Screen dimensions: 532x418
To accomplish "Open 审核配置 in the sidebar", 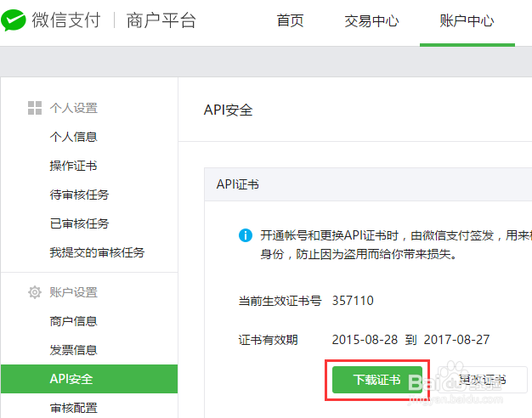I will (x=74, y=408).
